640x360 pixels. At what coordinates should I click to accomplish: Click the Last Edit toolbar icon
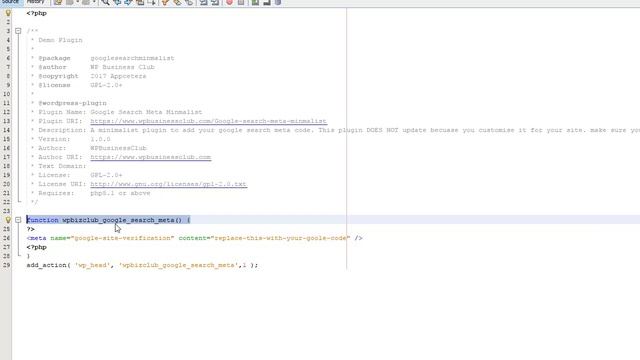[58, 2]
